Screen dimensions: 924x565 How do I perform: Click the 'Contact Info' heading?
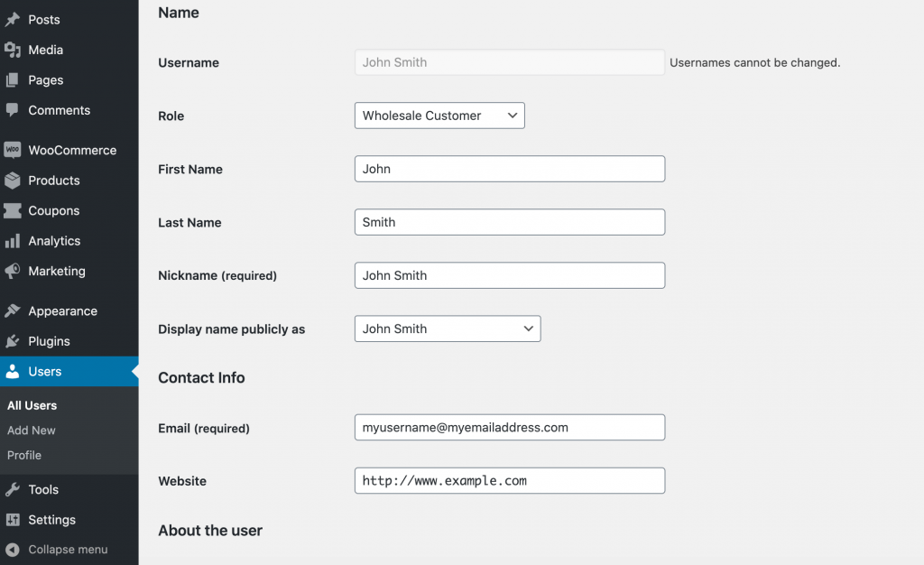coord(201,377)
